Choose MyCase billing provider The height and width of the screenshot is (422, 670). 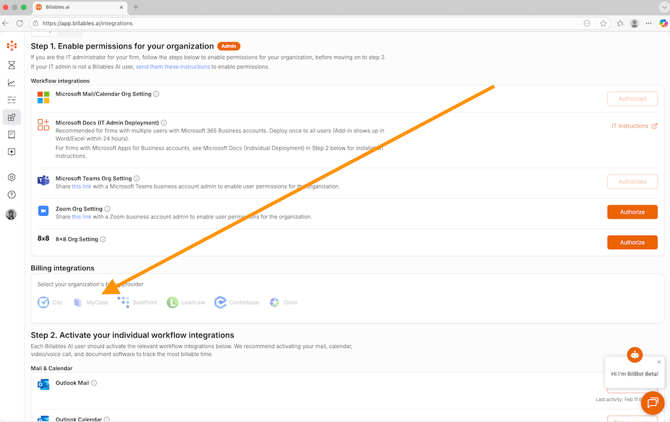coord(90,302)
